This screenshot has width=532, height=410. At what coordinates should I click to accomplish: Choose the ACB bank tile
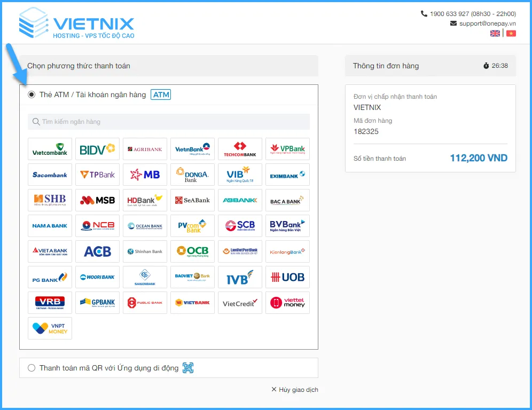click(97, 251)
